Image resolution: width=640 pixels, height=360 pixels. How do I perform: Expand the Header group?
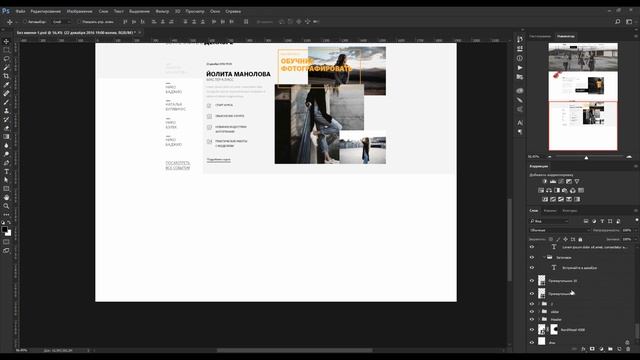[x=539, y=320]
